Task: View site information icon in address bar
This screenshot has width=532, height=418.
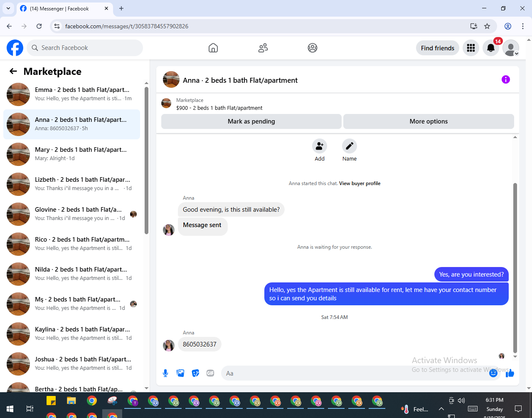Action: coord(57,26)
